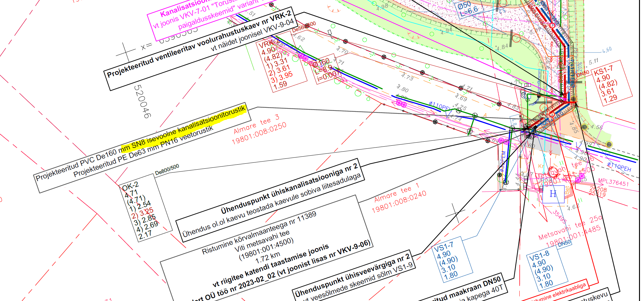Click the 'VS1-7' node data heading
644x301 pixels.
point(444,247)
